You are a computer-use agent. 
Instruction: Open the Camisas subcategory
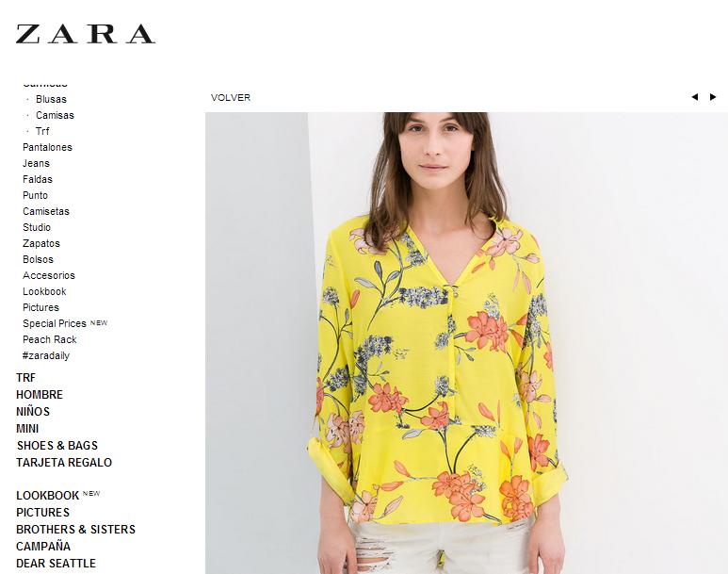tap(55, 115)
